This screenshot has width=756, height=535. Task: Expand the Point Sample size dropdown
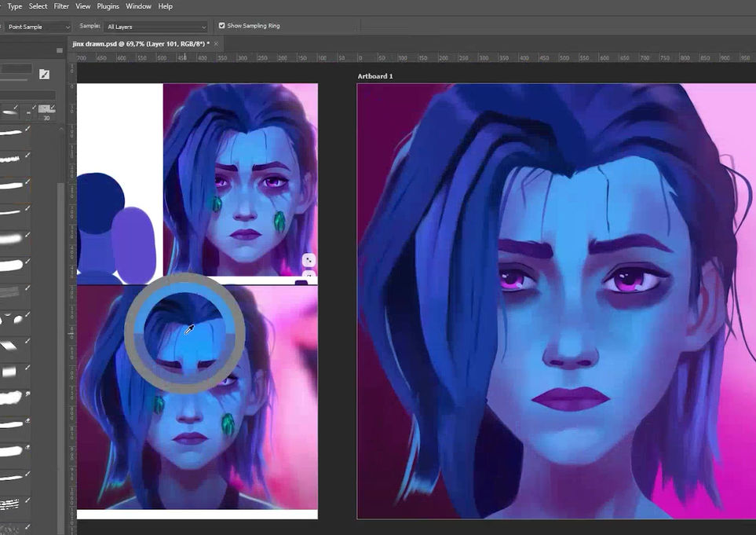coord(36,27)
